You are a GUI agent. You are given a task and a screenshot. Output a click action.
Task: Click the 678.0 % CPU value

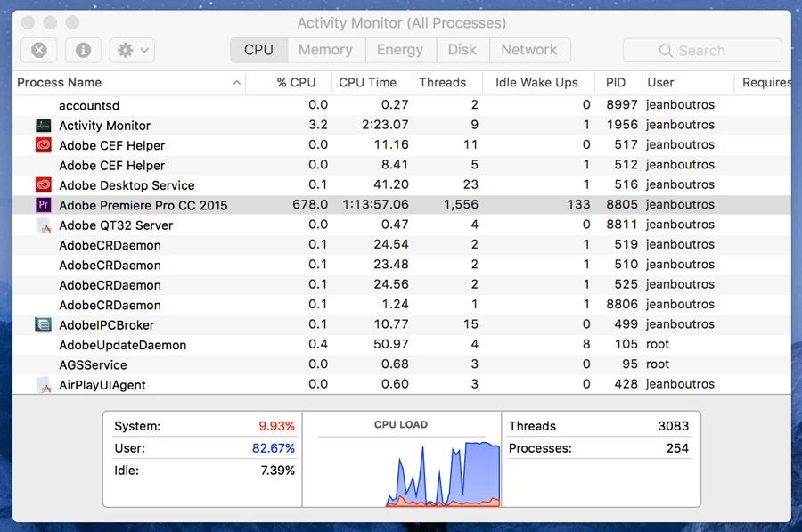pos(310,205)
